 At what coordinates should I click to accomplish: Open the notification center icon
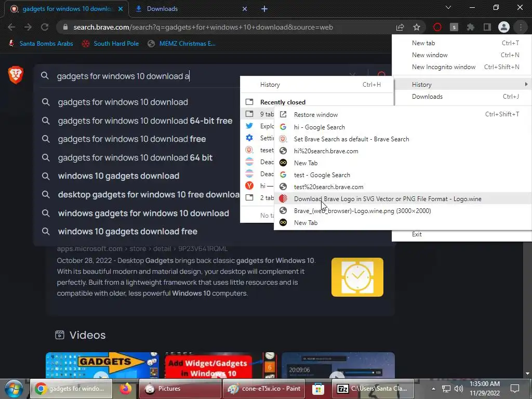click(x=515, y=389)
